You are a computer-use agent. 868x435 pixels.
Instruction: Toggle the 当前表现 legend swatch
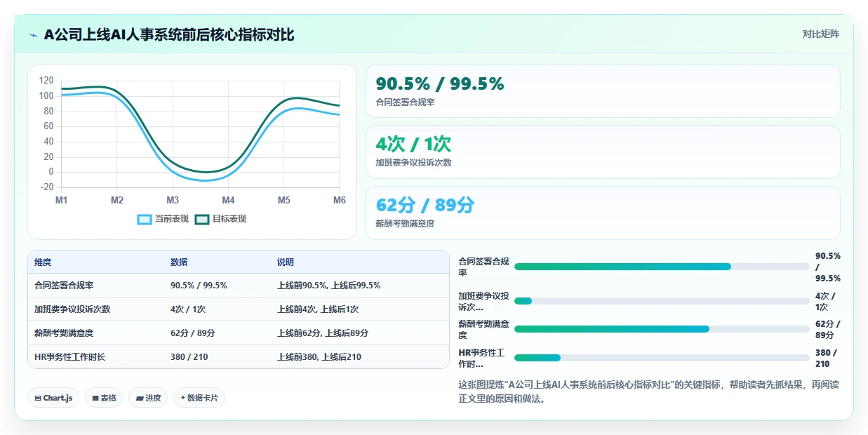(145, 219)
